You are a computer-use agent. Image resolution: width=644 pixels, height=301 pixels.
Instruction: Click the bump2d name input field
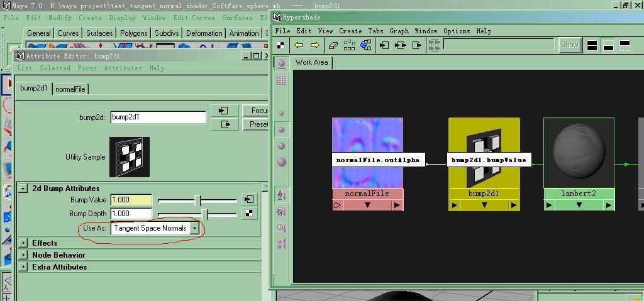(158, 117)
